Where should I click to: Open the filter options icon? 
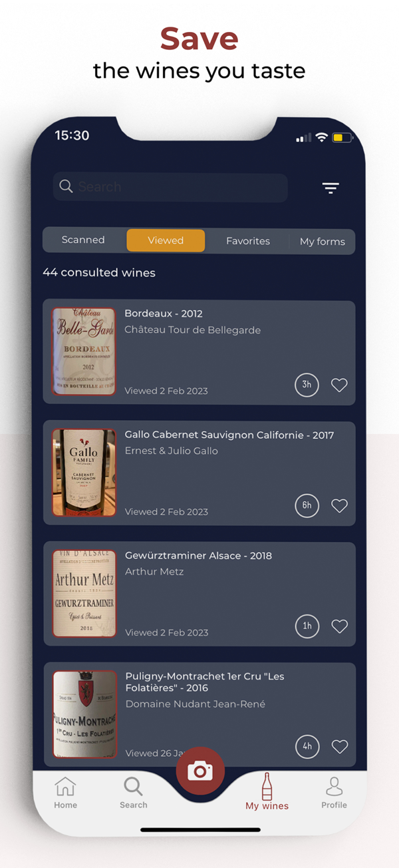(331, 188)
